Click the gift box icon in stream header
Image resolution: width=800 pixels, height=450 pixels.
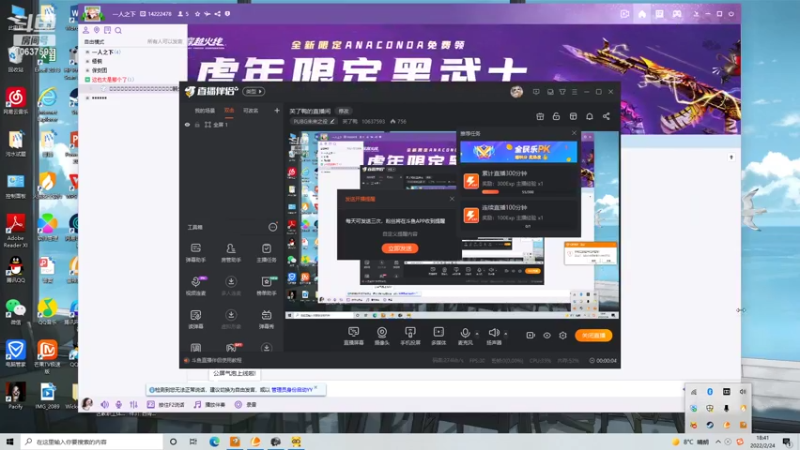pos(540,116)
